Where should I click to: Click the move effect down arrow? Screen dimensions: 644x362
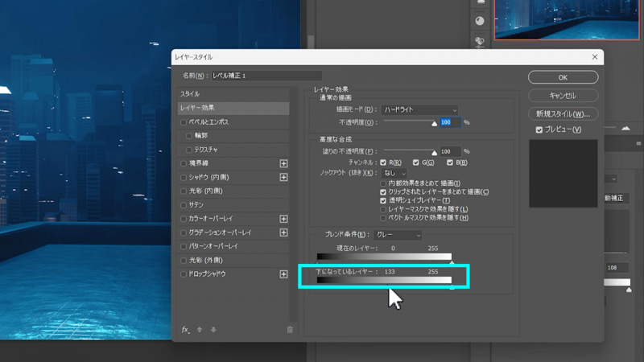coord(213,330)
